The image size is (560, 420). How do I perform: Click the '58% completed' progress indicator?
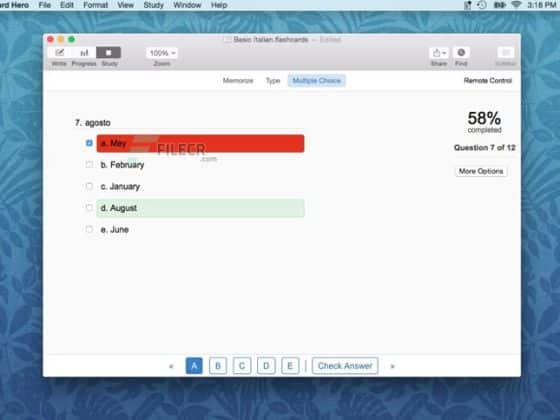click(484, 122)
